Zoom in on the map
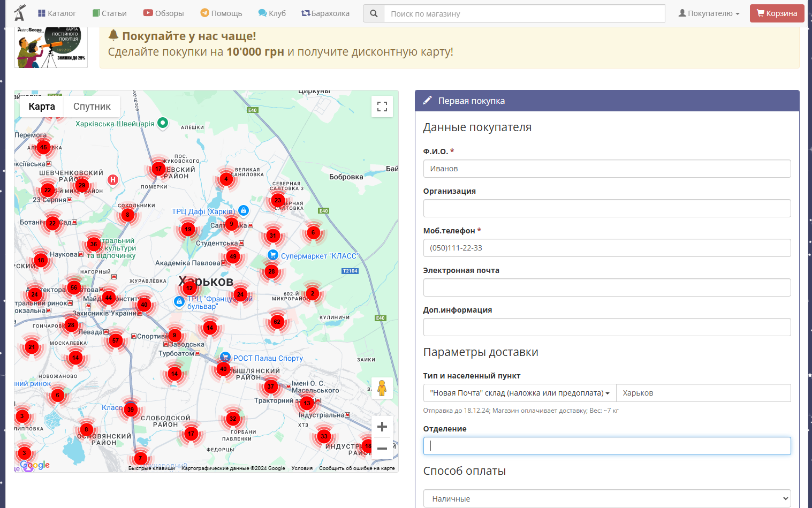Viewport: 812px width, 508px height. click(x=382, y=427)
